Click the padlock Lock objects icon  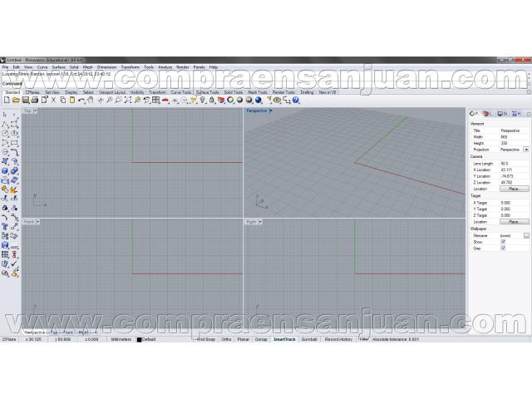click(212, 100)
